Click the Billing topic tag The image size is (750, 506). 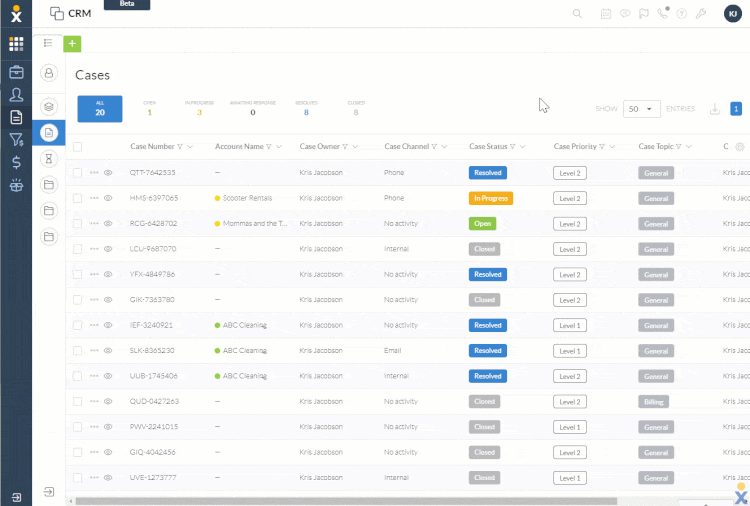point(653,402)
